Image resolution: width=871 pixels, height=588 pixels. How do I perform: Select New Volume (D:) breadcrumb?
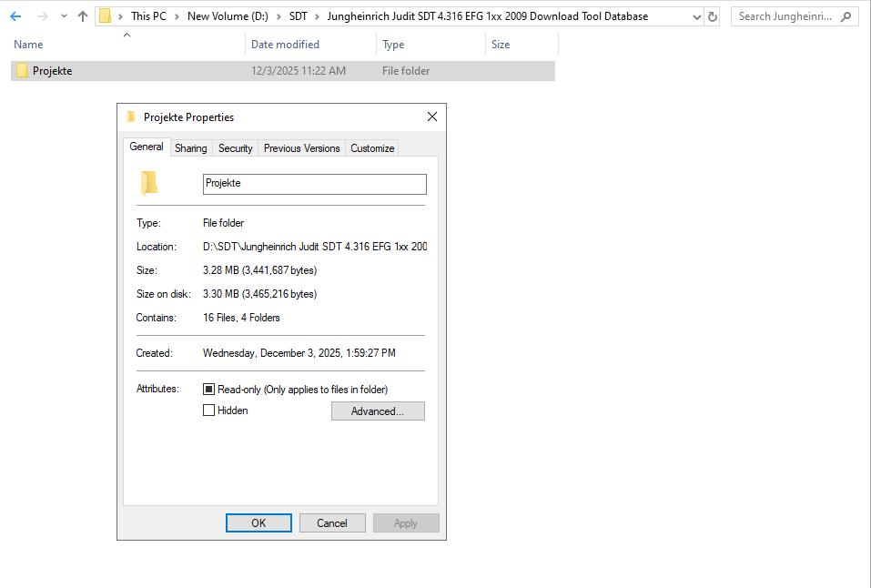coord(228,16)
